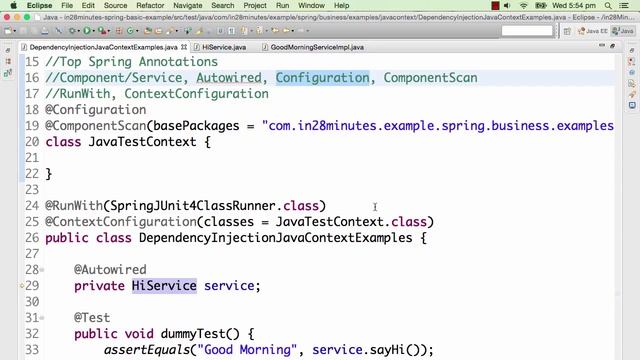Click highlighted word Configuration on line 16
Screen dimensions: 640x360
pyautogui.click(x=322, y=78)
